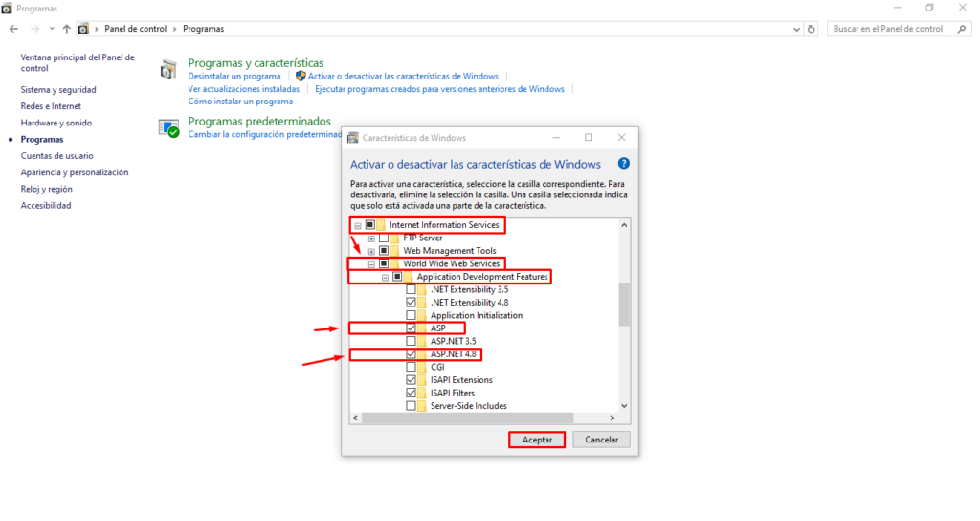
Task: Uncheck ISAPI Extensions checkbox
Action: pyautogui.click(x=411, y=379)
